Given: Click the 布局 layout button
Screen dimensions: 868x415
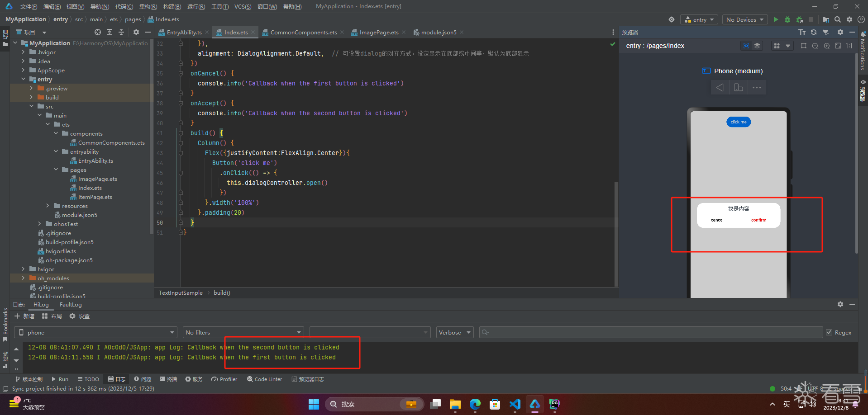Looking at the screenshot, I should coord(52,316).
